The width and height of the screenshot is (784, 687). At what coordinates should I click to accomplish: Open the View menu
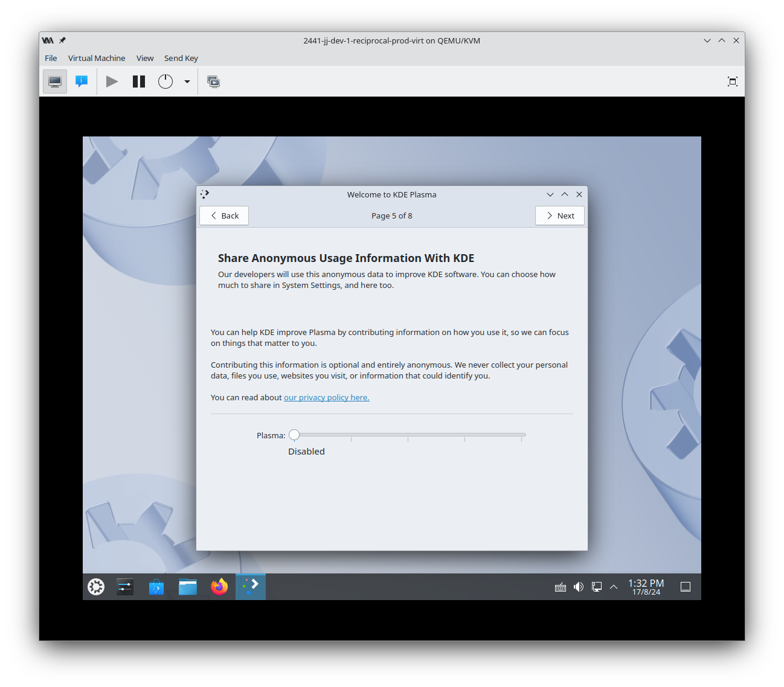145,58
